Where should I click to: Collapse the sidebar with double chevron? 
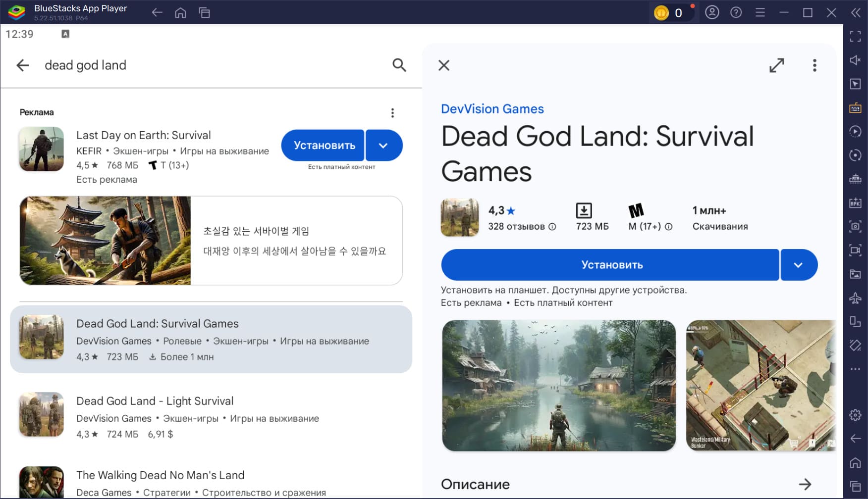(856, 12)
